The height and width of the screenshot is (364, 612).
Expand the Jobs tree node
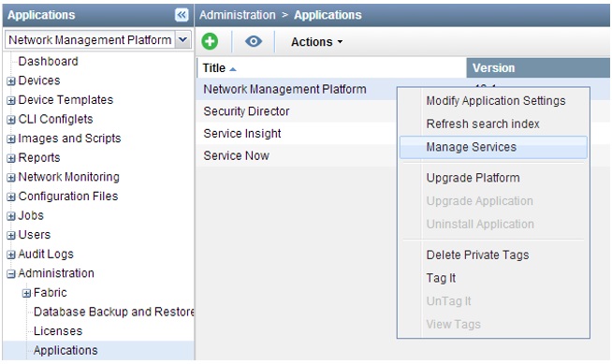[x=11, y=216]
